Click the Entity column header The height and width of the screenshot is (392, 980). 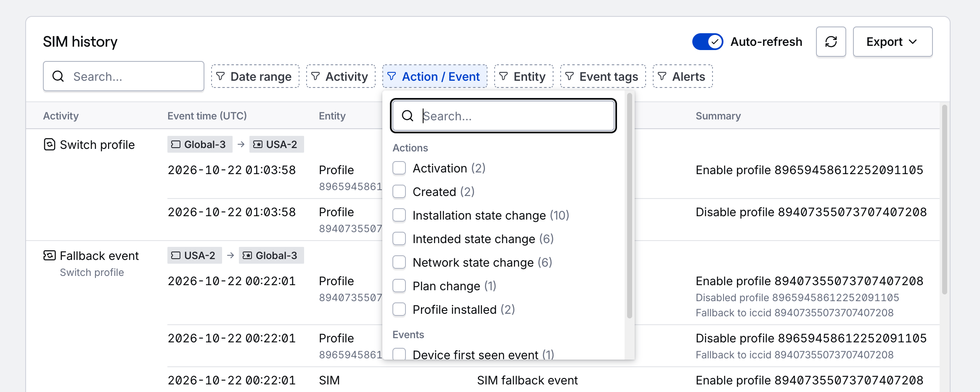click(x=332, y=116)
